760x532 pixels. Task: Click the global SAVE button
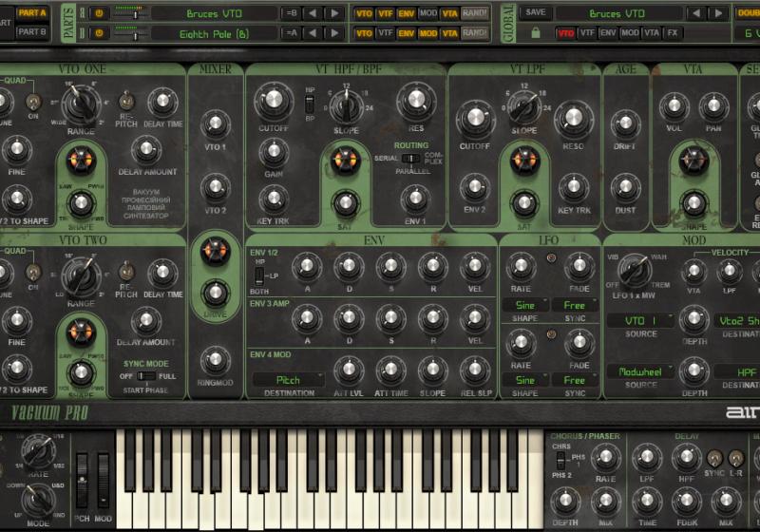coord(535,13)
